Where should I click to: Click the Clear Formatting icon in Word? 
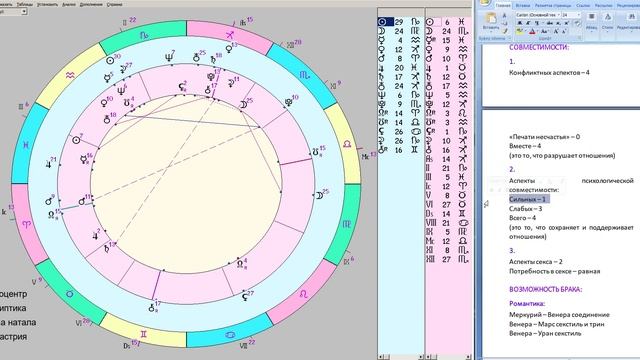[x=577, y=23]
